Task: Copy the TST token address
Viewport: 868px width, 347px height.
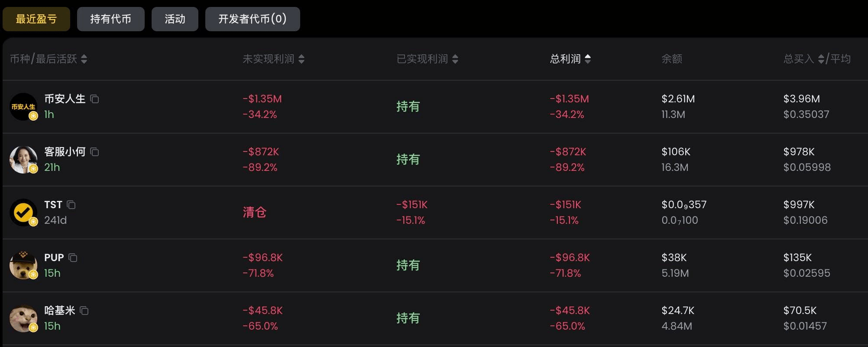Action: 71,205
